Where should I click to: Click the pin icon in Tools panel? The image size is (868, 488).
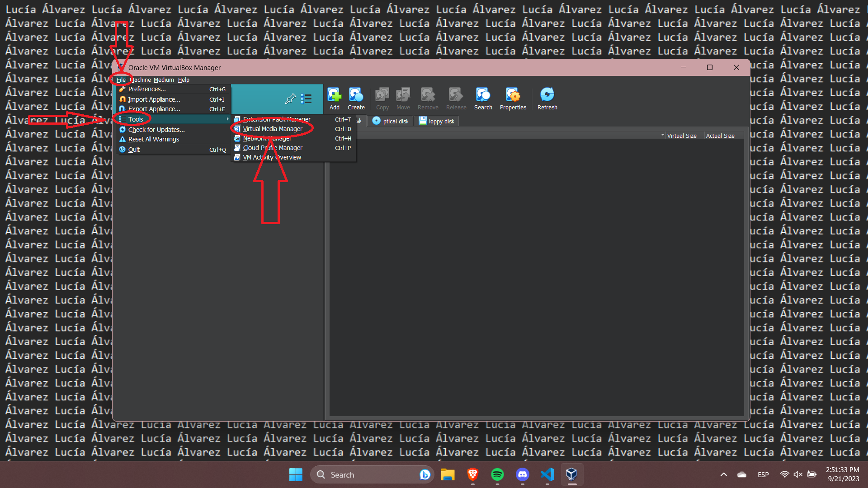[290, 99]
